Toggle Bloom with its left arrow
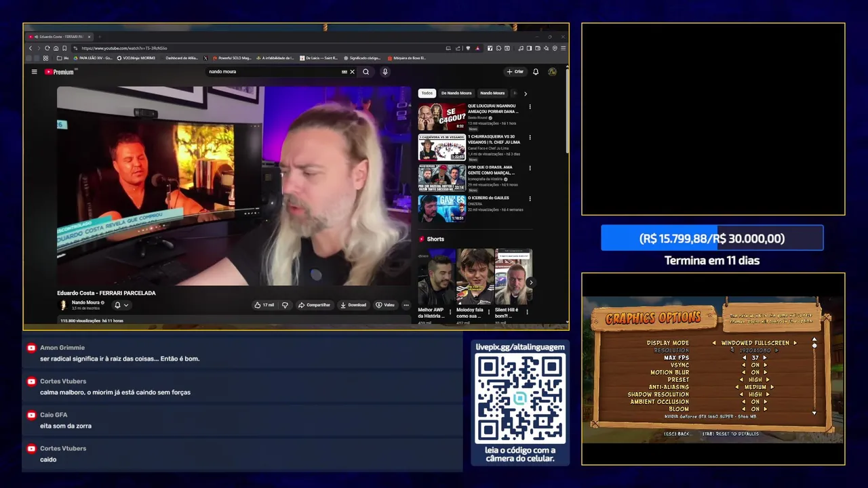The width and height of the screenshot is (868, 488). point(743,409)
